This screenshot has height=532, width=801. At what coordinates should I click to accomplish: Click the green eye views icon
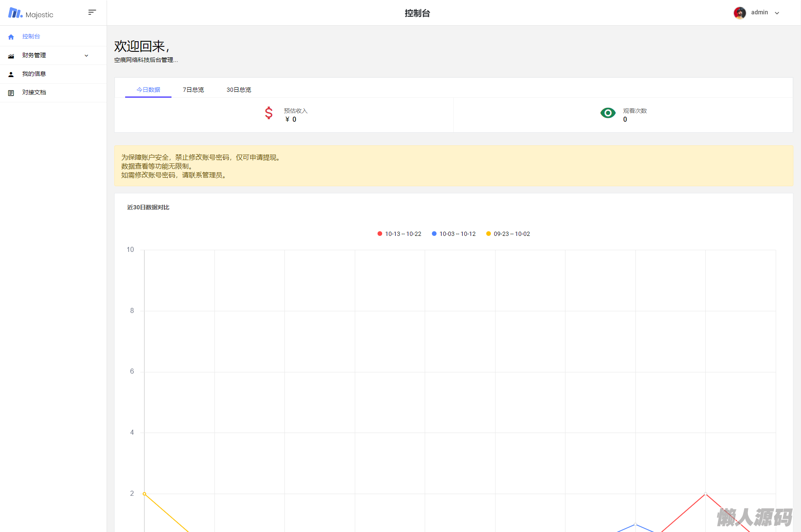click(608, 113)
